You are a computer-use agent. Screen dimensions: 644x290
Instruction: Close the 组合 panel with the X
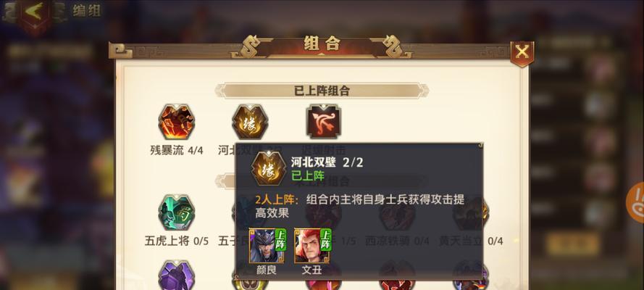[522, 53]
